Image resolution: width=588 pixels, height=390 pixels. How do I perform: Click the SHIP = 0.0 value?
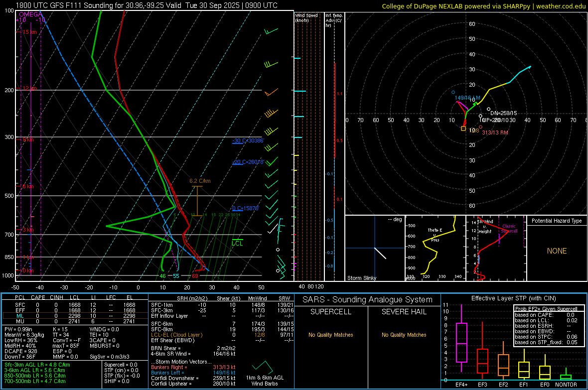(x=117, y=381)
